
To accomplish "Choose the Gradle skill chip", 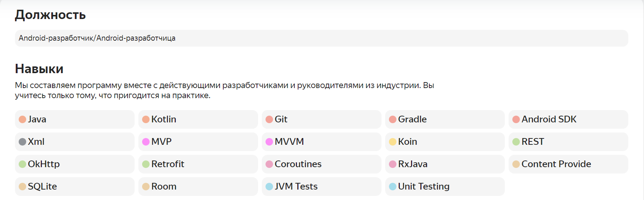I will tap(445, 119).
